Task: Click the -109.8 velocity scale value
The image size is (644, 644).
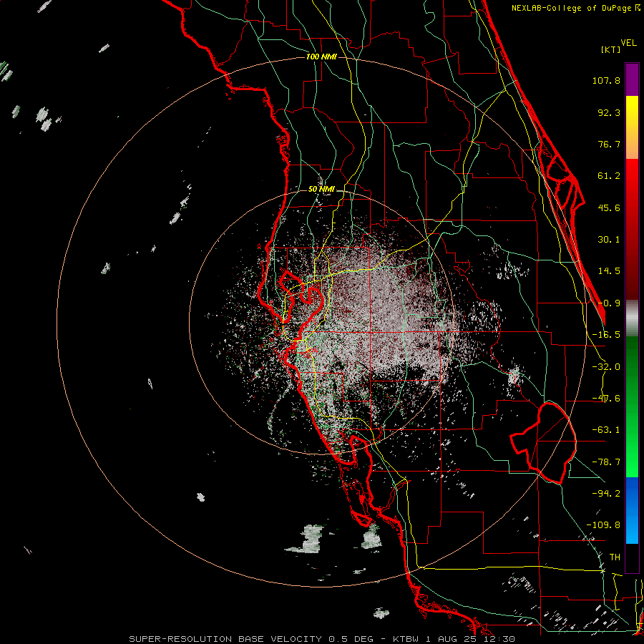Action: tap(603, 525)
